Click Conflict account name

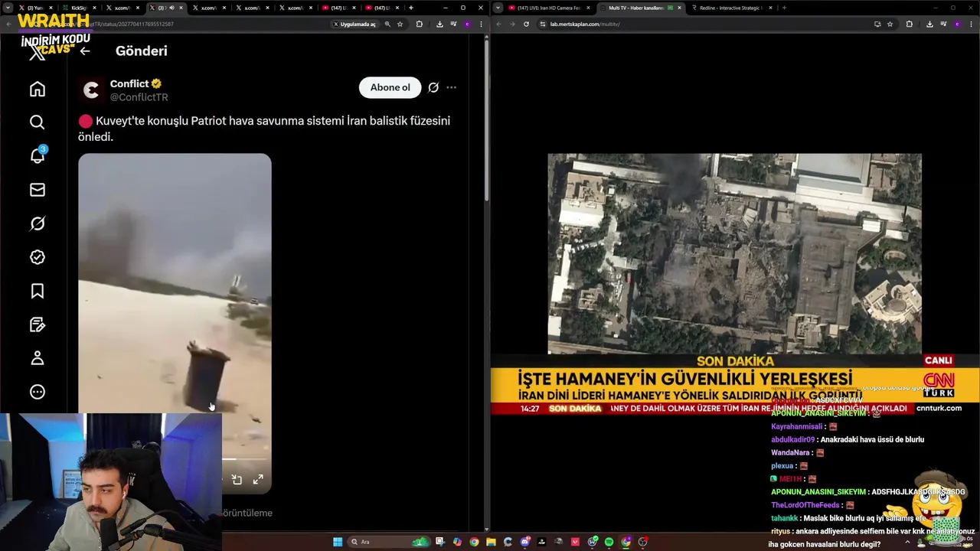[129, 83]
